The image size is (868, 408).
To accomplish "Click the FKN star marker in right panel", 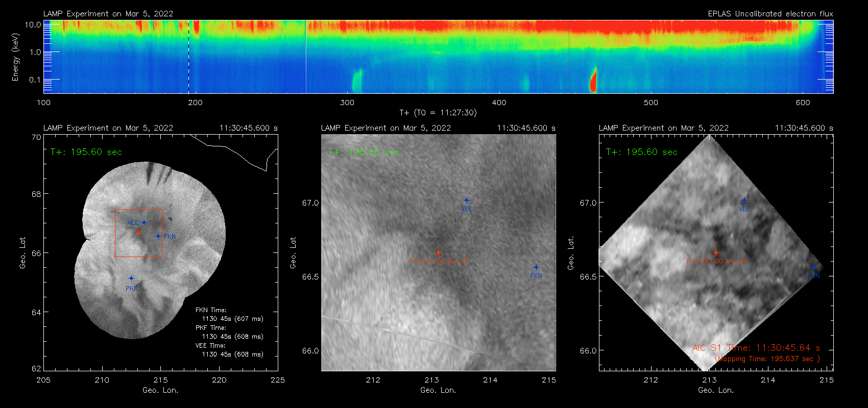I will pyautogui.click(x=814, y=267).
